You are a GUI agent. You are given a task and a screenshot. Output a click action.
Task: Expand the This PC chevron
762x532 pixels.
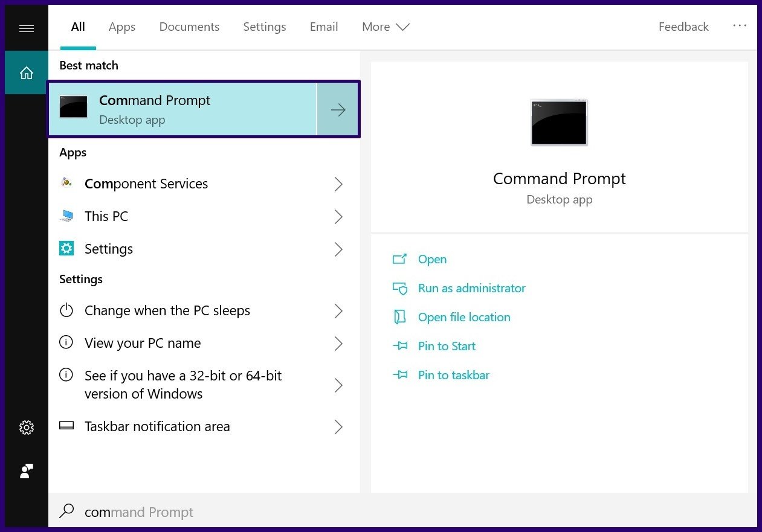pos(338,217)
